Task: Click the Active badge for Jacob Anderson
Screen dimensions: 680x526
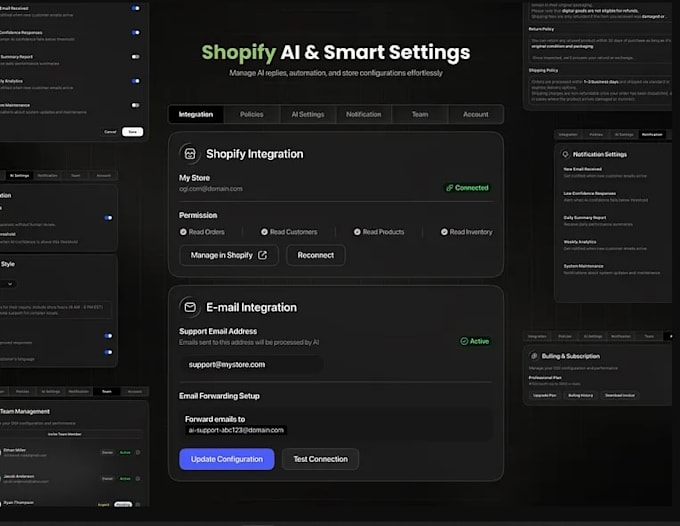Action: 125,479
